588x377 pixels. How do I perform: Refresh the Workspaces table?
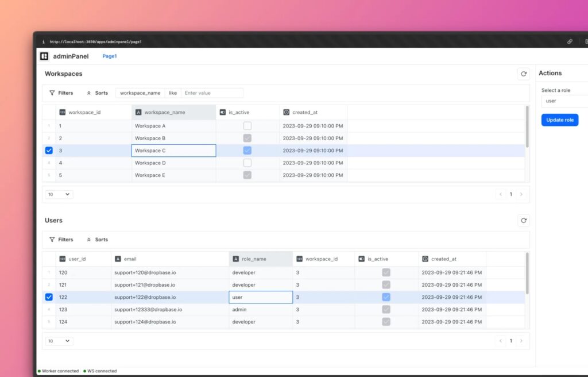point(523,74)
